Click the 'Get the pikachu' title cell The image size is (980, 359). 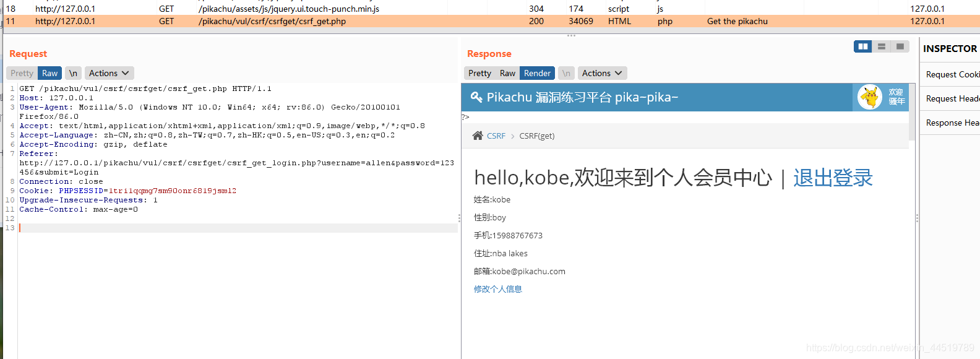pyautogui.click(x=737, y=21)
